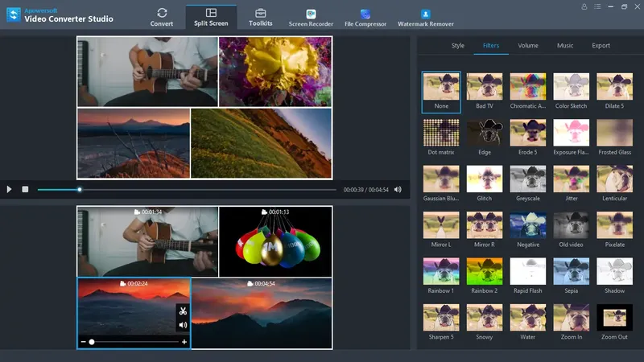This screenshot has height=362, width=644.
Task: Open the Watermark Remover tool
Action: coord(426,17)
